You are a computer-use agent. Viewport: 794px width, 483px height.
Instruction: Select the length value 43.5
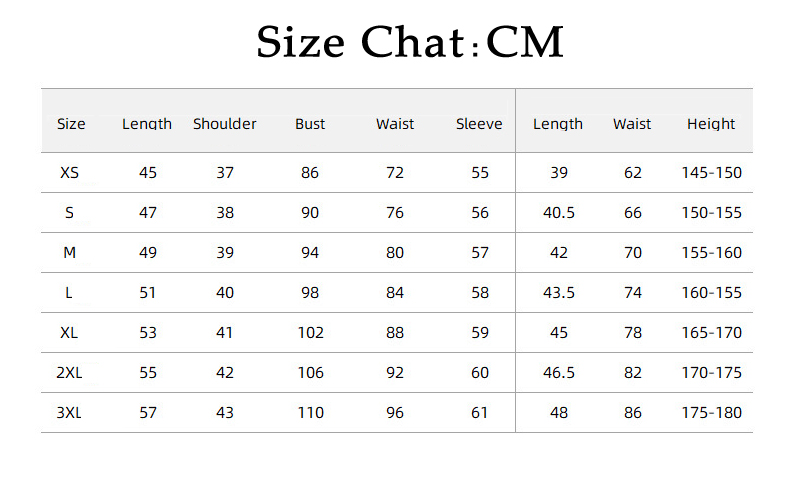(x=558, y=293)
